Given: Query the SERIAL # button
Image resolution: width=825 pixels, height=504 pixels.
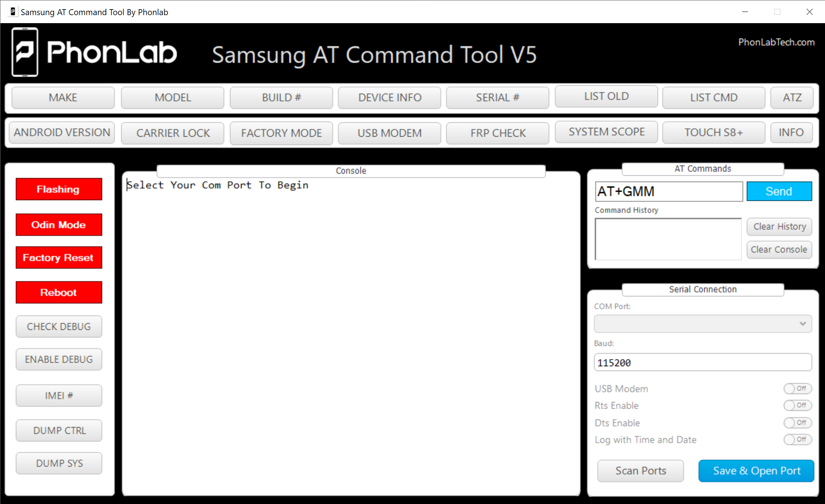Looking at the screenshot, I should (497, 98).
